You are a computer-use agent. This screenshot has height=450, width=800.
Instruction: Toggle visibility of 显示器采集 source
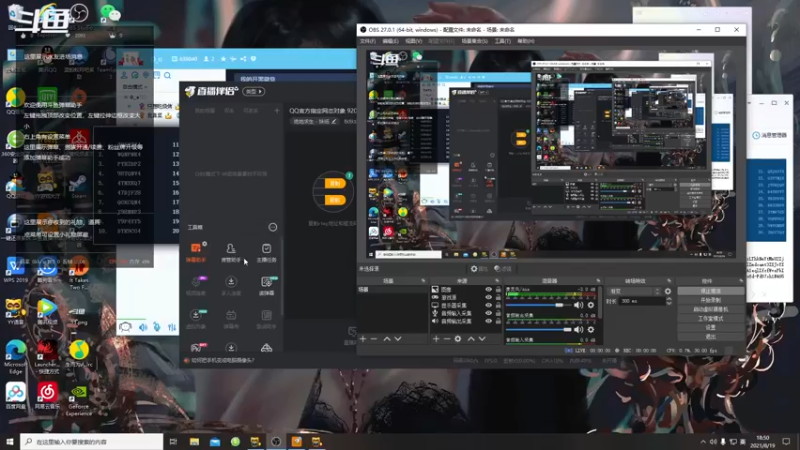pos(488,305)
